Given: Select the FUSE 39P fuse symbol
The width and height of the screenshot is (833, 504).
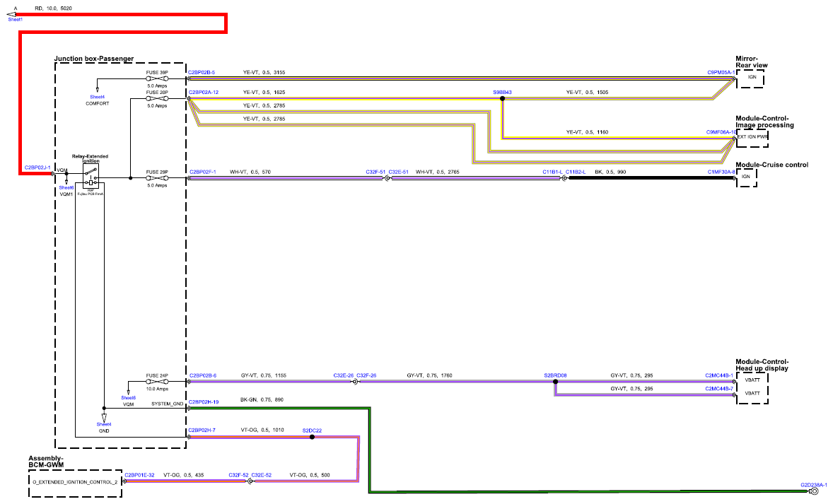Looking at the screenshot, I should point(157,78).
